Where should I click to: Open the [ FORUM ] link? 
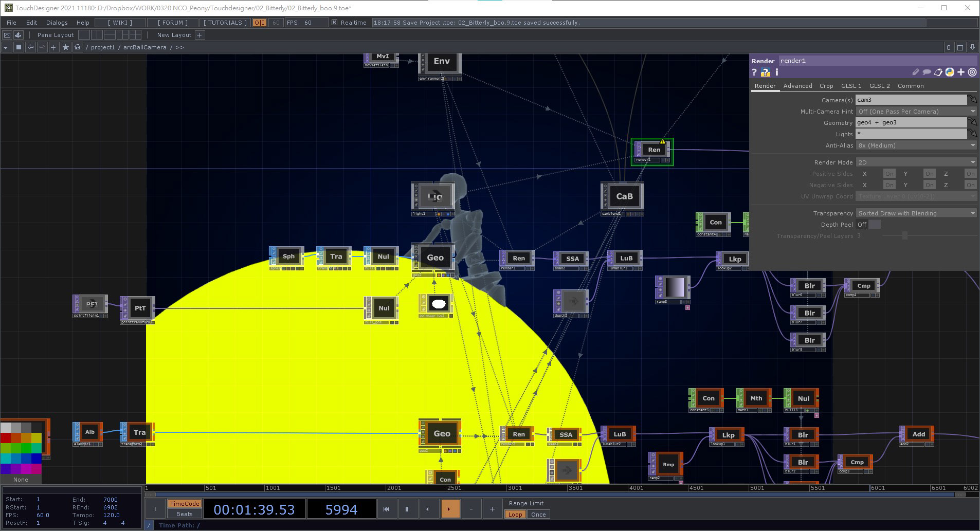tap(172, 23)
